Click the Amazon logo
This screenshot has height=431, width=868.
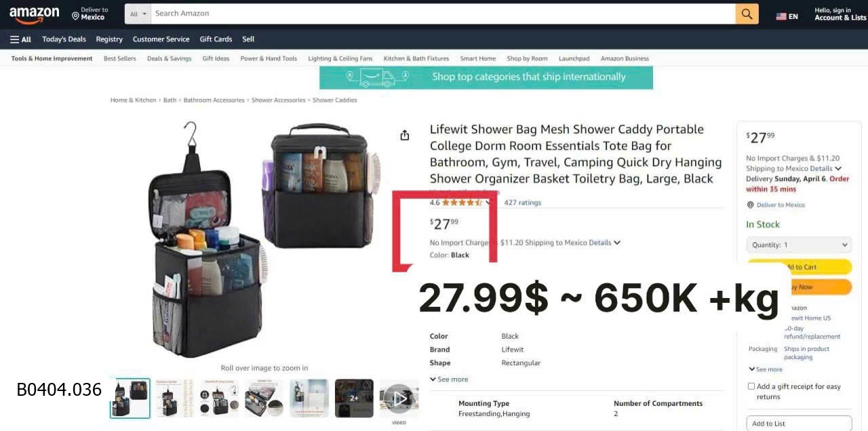(x=34, y=14)
